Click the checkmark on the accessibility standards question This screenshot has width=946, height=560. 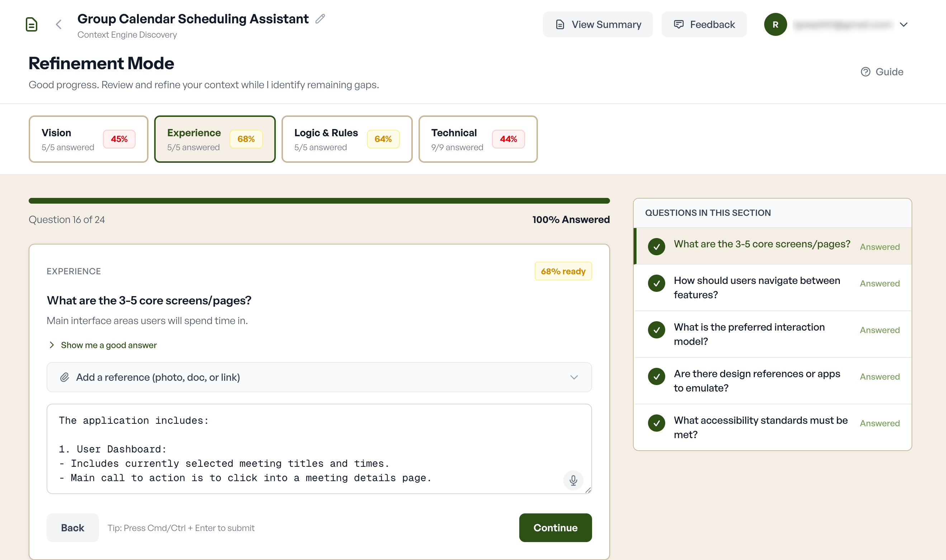point(657,423)
